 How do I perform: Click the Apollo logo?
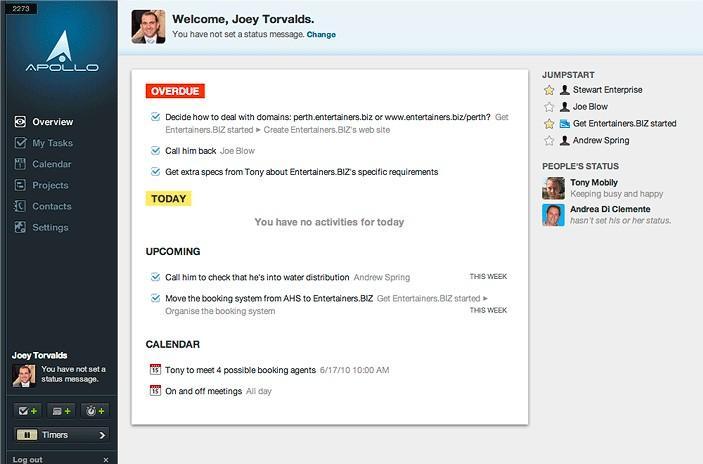[62, 51]
